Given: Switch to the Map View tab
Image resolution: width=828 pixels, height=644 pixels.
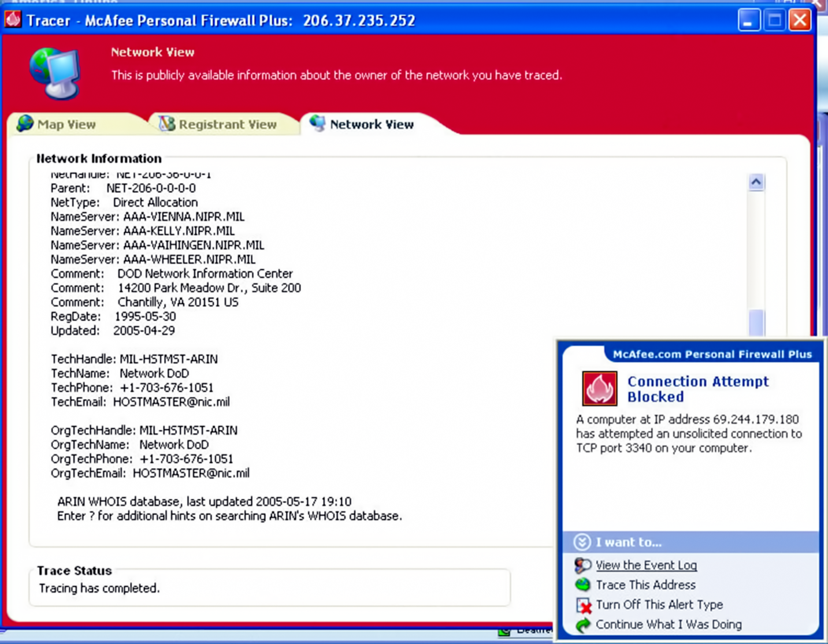Looking at the screenshot, I should point(66,124).
